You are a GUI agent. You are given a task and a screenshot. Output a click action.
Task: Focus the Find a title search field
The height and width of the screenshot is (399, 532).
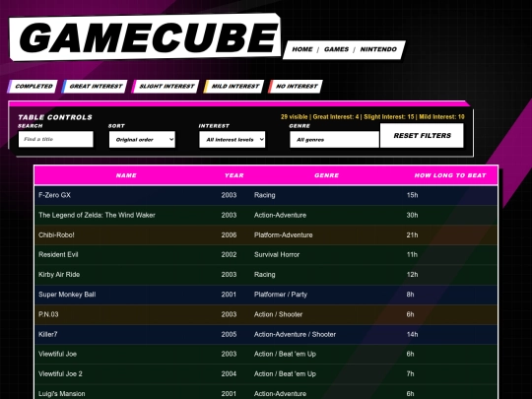[x=55, y=139]
